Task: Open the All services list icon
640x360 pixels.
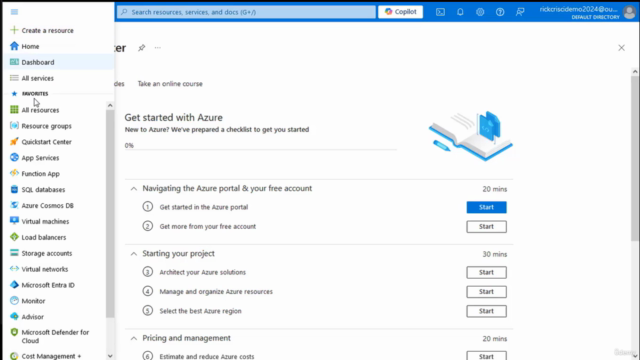Action: [x=14, y=78]
